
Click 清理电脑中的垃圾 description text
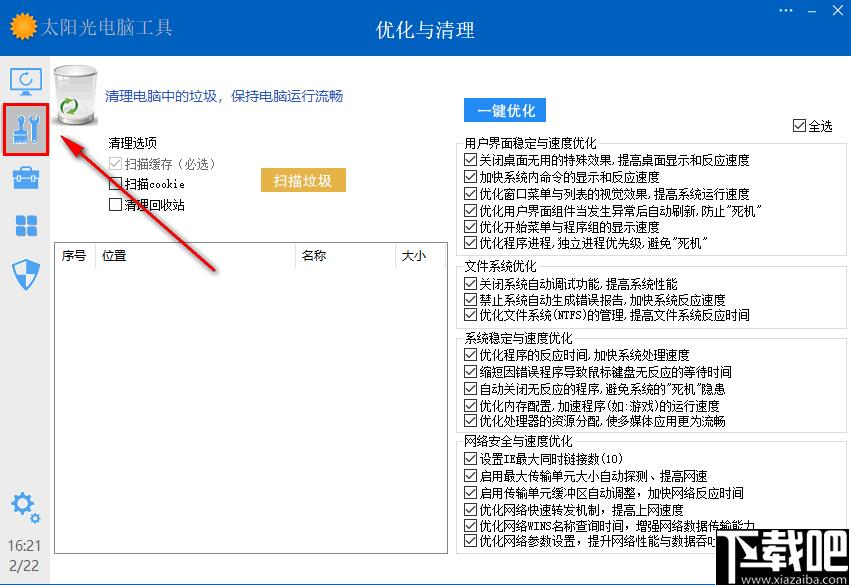click(224, 96)
